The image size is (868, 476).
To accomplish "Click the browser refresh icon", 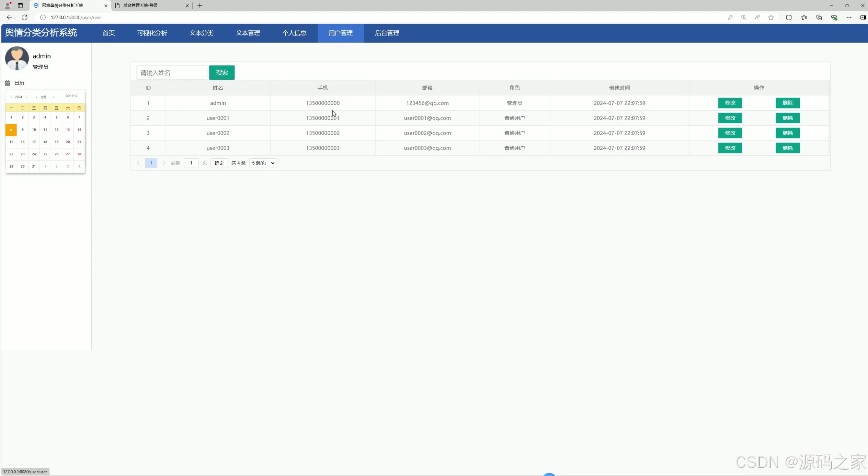I will tap(24, 17).
